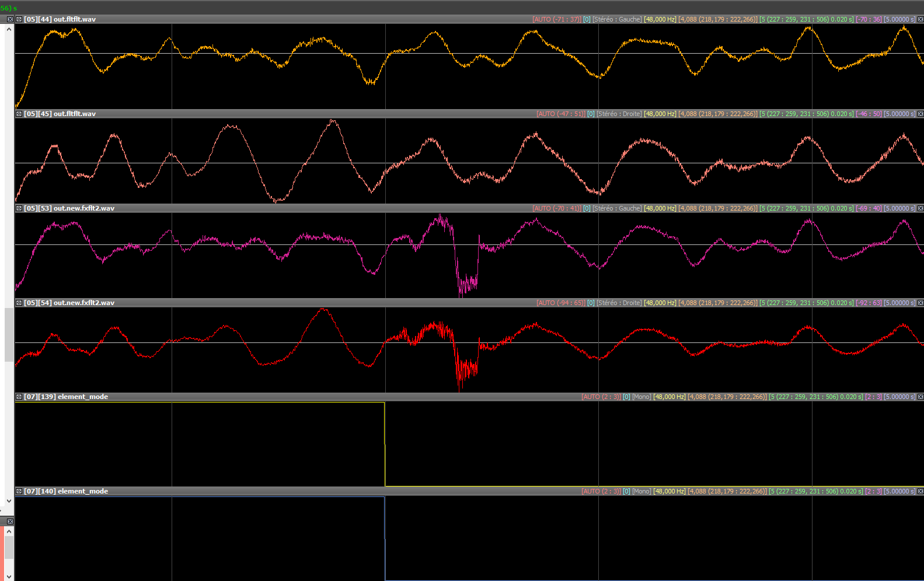Screen dimensions: 924x581
Task: Toggle AUTO (-94 : 65) scaling on track 54
Action: (x=560, y=303)
